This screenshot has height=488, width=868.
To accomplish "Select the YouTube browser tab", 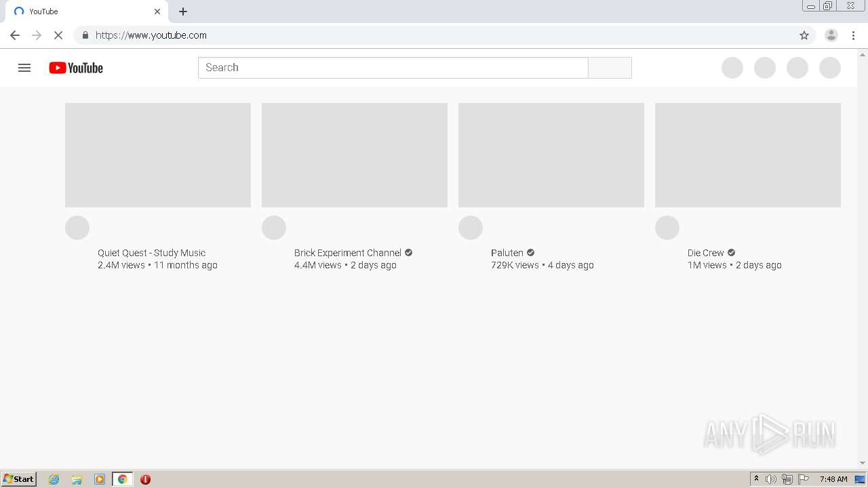I will pos(87,12).
